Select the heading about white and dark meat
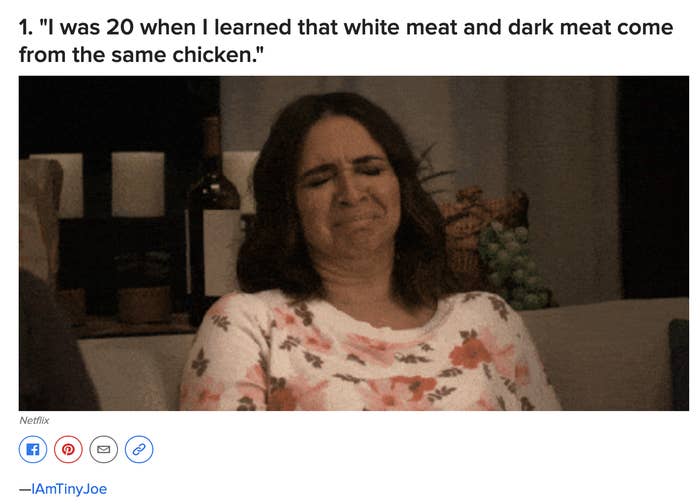The image size is (700, 504). 346,41
